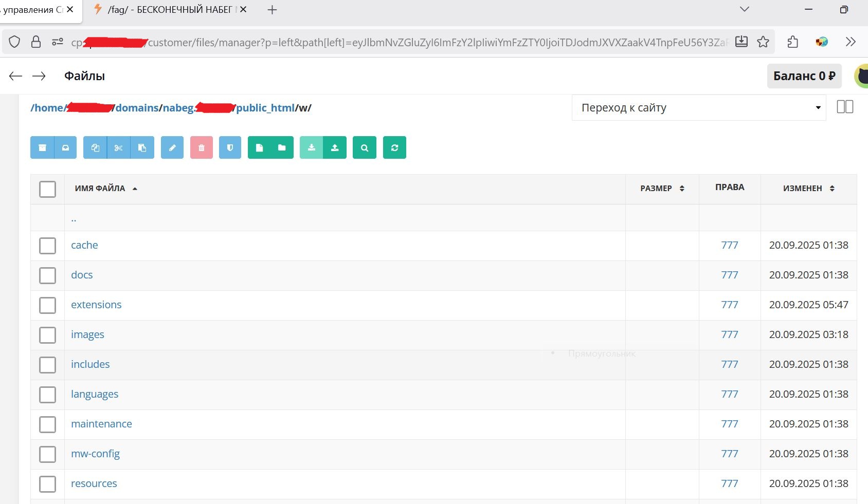Sort the list by РАЗМЕР column
The image size is (868, 504).
point(662,189)
